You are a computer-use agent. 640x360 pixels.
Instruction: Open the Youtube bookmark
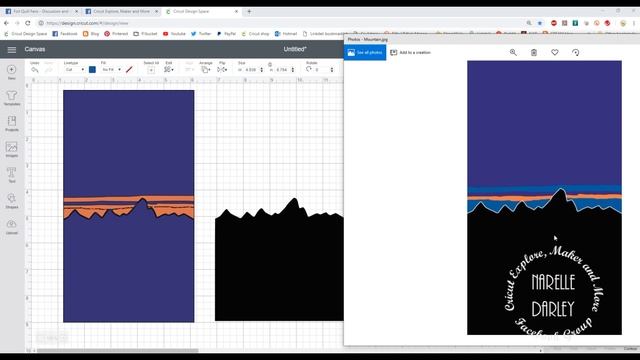[174, 34]
